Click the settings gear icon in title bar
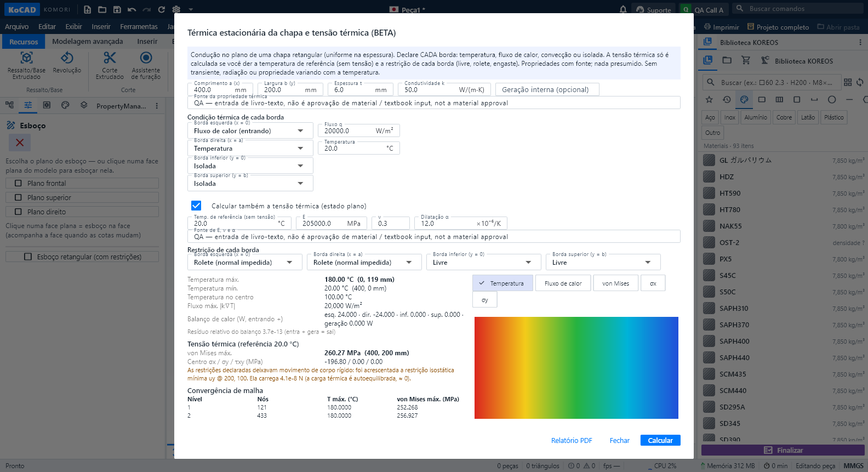The image size is (868, 472). [x=176, y=9]
